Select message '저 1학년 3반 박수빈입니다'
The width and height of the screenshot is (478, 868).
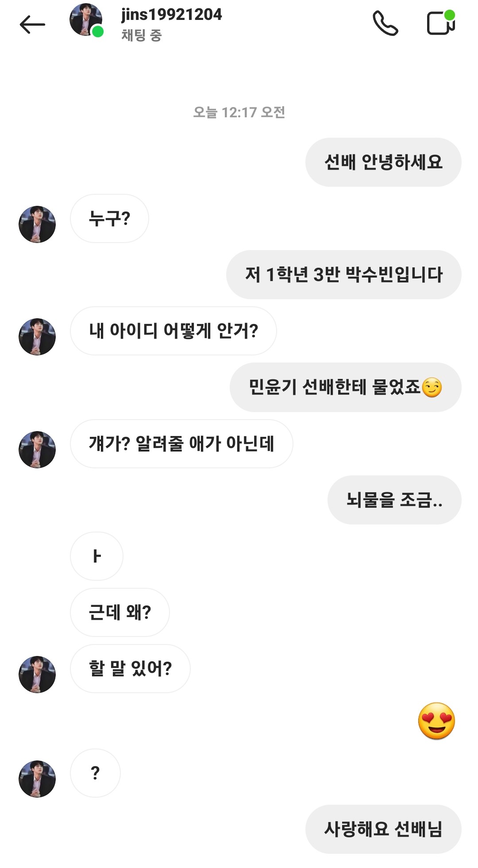(344, 274)
